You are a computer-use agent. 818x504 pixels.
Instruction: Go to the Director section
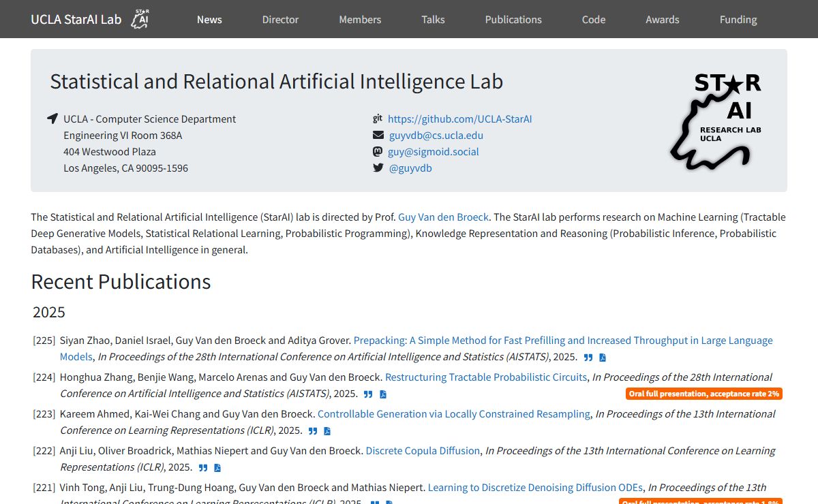tap(281, 19)
